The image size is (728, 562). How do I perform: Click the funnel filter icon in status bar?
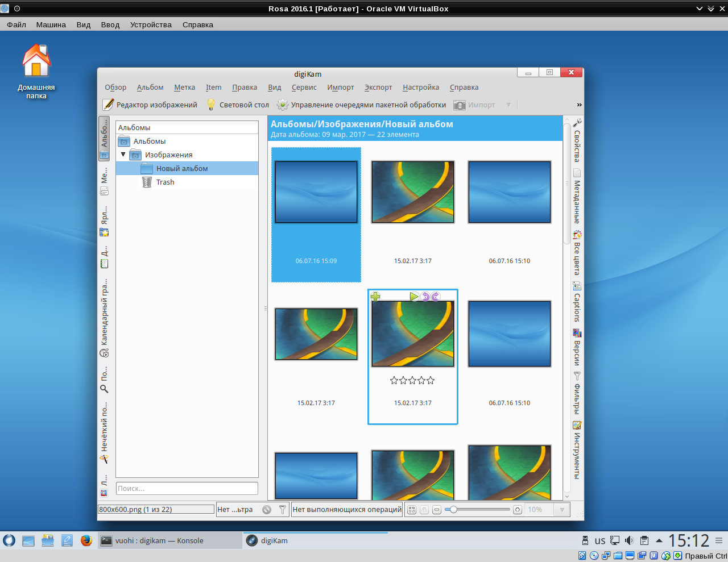coord(283,510)
